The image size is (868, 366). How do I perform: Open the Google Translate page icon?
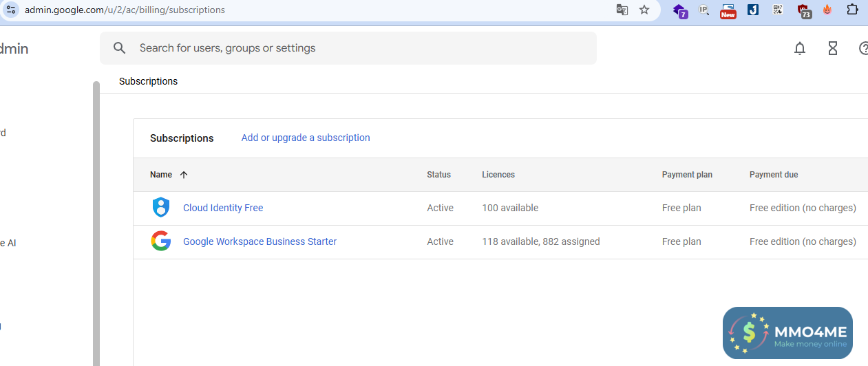click(622, 10)
